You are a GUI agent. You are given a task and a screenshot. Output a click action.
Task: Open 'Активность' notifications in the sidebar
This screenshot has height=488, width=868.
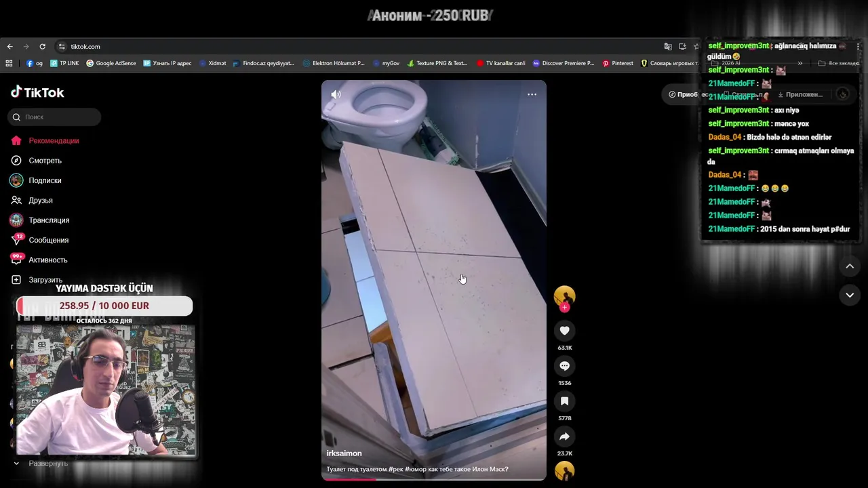pos(39,260)
